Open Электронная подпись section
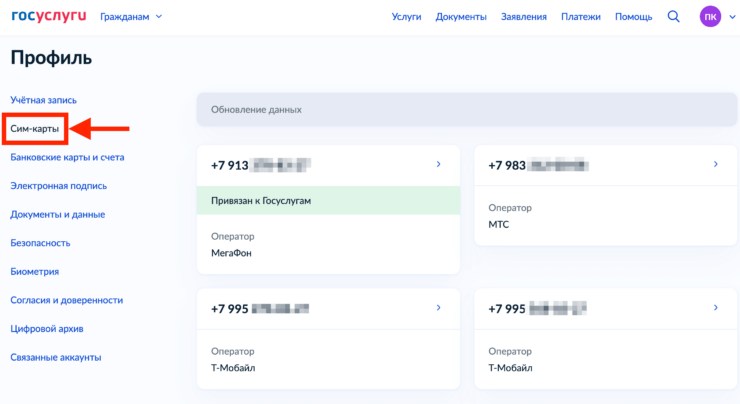Screen dimensions: 740x404 (x=58, y=186)
